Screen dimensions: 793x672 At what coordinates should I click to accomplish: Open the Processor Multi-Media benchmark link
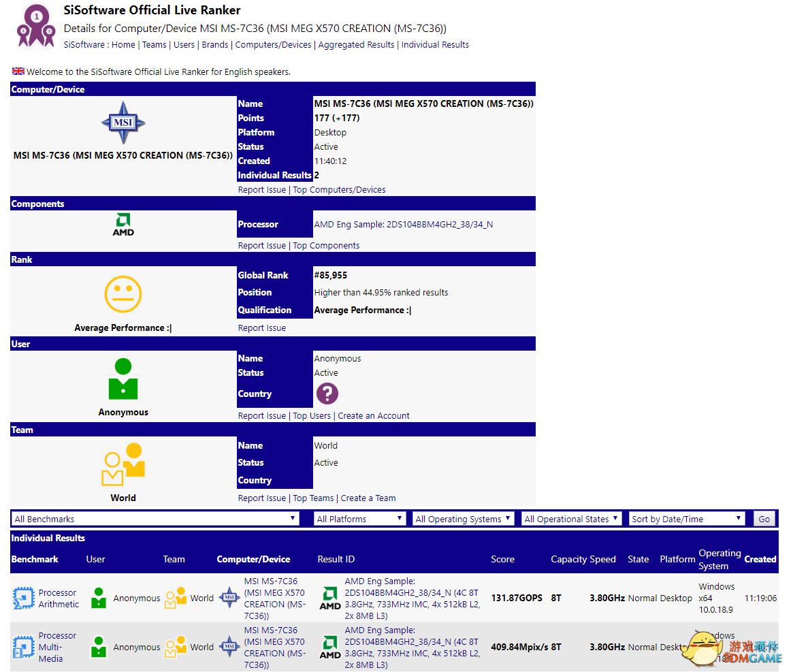(57, 647)
